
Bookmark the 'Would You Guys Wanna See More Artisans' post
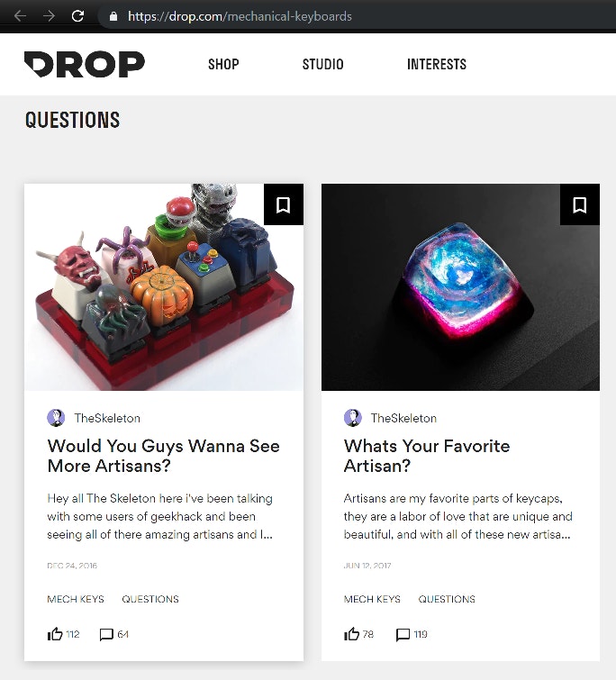tap(284, 204)
